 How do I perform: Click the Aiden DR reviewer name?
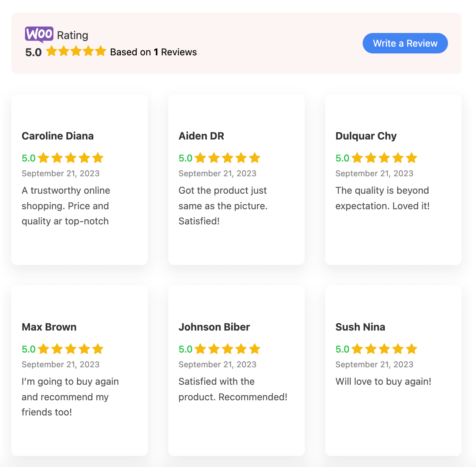tap(201, 136)
